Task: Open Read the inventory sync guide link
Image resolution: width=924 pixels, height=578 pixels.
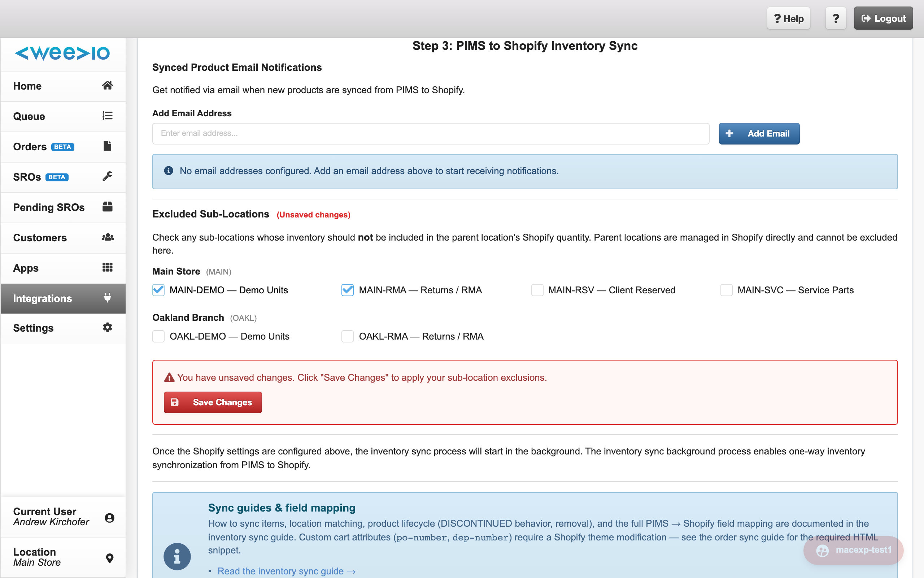Action: click(x=286, y=571)
